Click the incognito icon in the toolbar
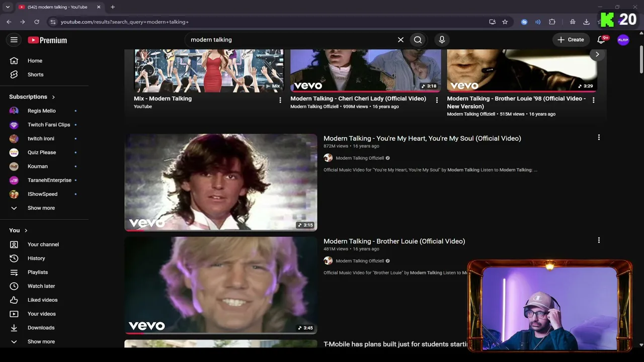Screen dimensions: 644x362 point(573,22)
